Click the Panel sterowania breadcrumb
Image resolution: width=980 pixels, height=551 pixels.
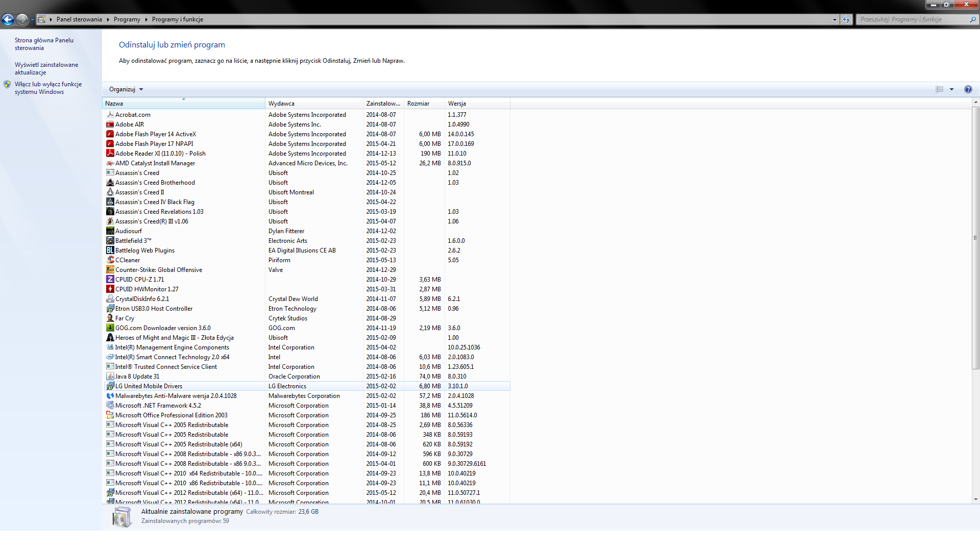tap(79, 19)
